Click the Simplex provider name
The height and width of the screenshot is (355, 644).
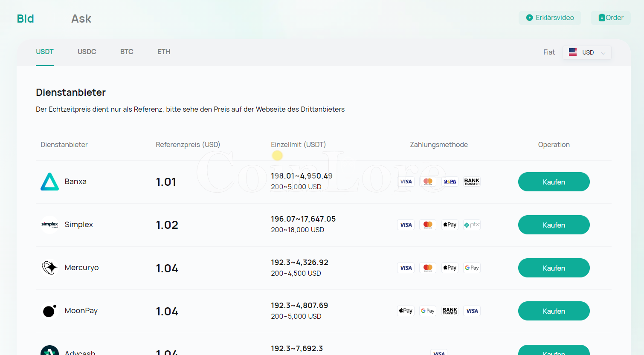[79, 225]
